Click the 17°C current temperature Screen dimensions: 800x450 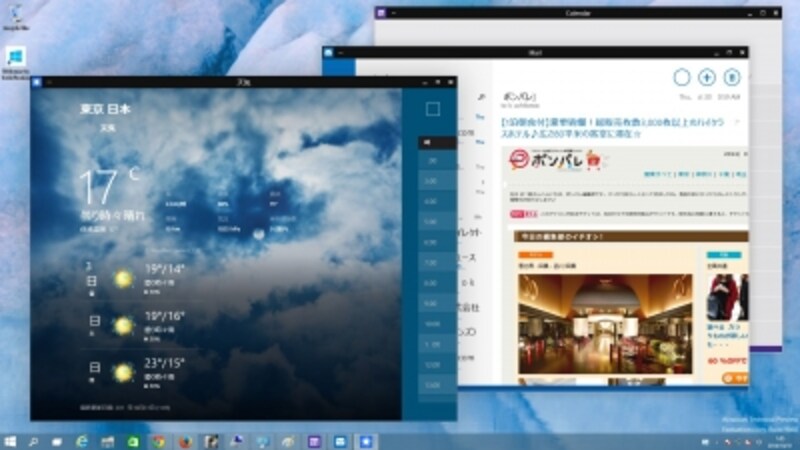[x=109, y=187]
